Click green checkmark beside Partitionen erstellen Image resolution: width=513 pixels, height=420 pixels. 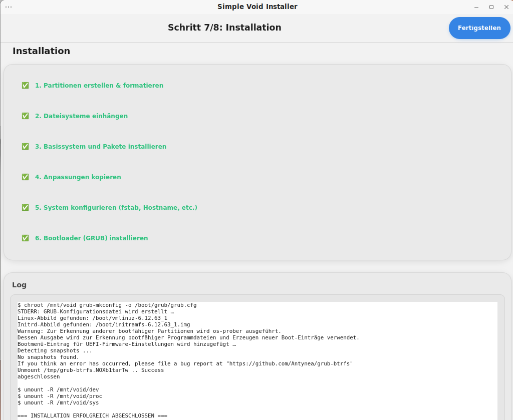pyautogui.click(x=25, y=86)
